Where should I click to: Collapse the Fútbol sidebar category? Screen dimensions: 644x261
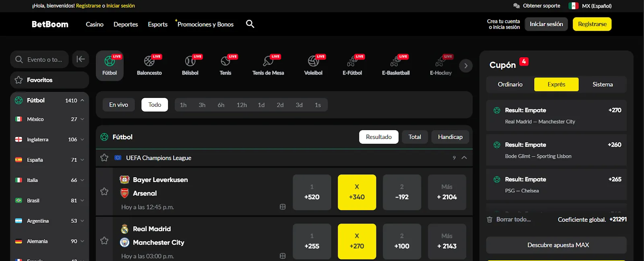[82, 100]
